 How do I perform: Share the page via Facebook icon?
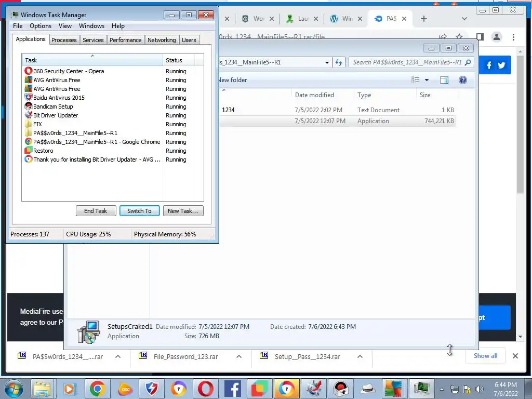[x=489, y=65]
